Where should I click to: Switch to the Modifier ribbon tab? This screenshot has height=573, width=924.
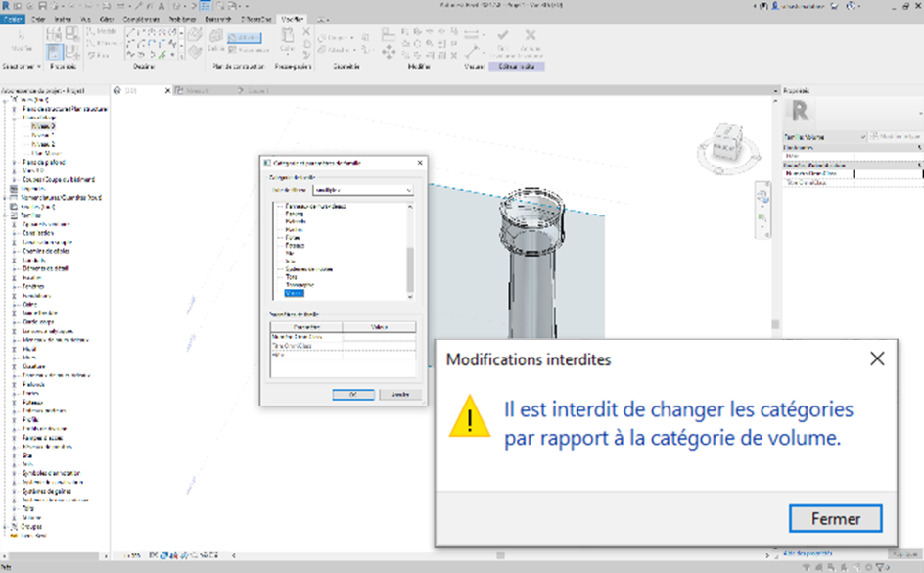tap(292, 19)
